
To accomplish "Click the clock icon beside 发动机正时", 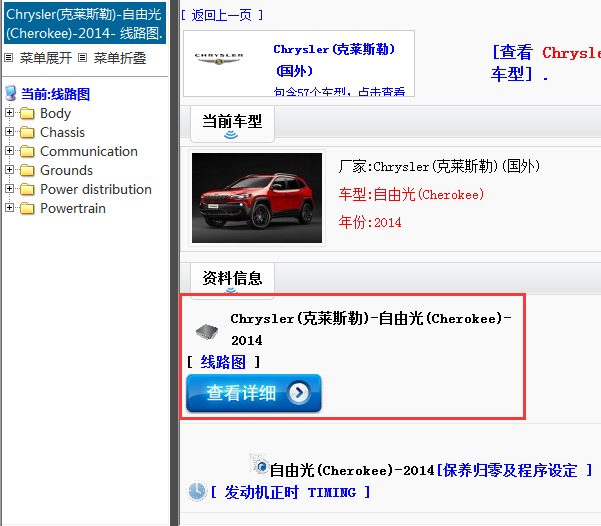I will 197,491.
